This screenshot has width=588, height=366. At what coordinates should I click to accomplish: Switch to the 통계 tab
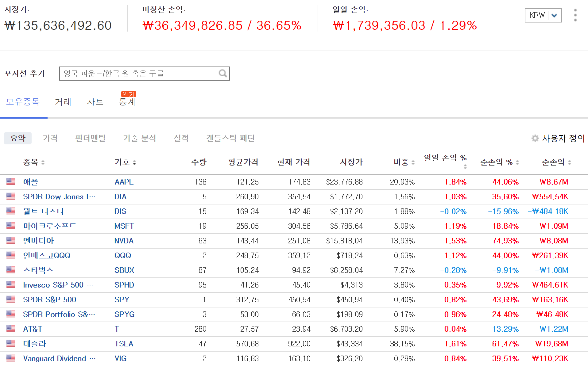point(127,102)
